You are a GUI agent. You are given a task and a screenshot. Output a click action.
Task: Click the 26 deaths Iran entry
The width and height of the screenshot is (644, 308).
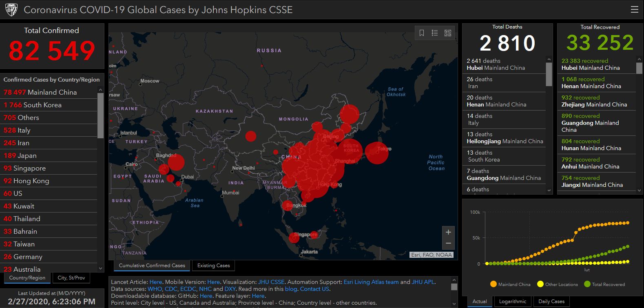pyautogui.click(x=504, y=83)
